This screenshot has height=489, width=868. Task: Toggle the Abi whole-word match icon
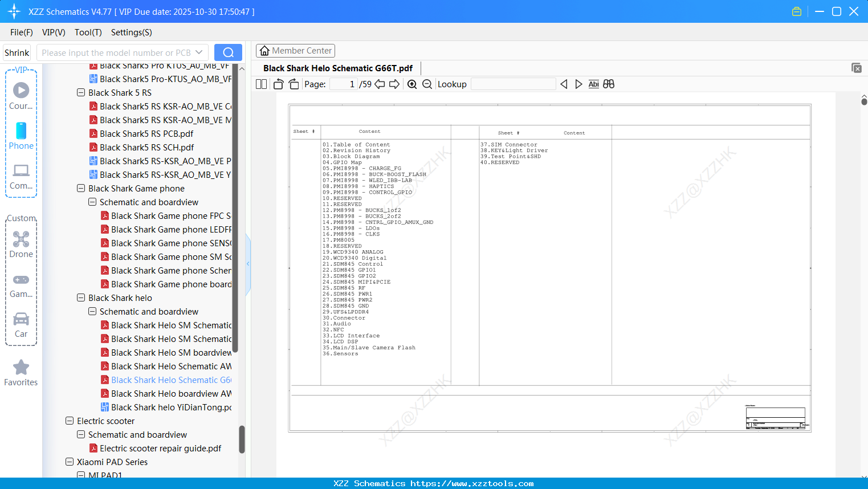594,84
